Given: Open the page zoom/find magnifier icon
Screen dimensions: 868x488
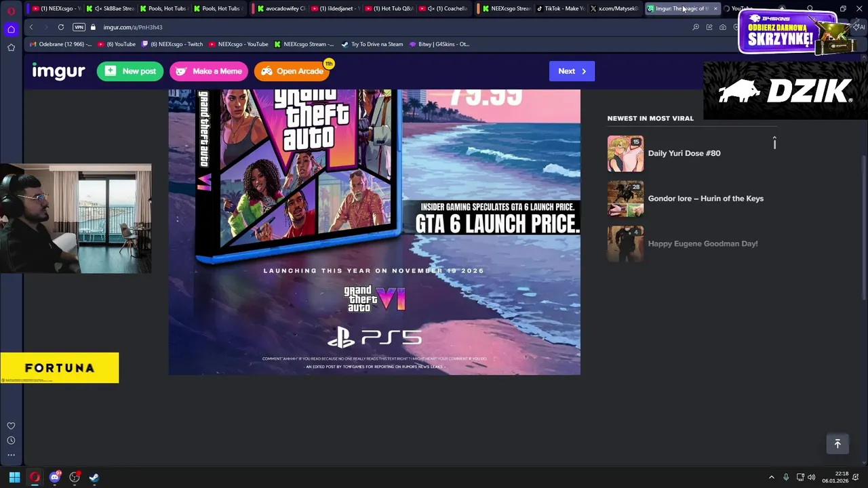Looking at the screenshot, I should click(x=696, y=27).
